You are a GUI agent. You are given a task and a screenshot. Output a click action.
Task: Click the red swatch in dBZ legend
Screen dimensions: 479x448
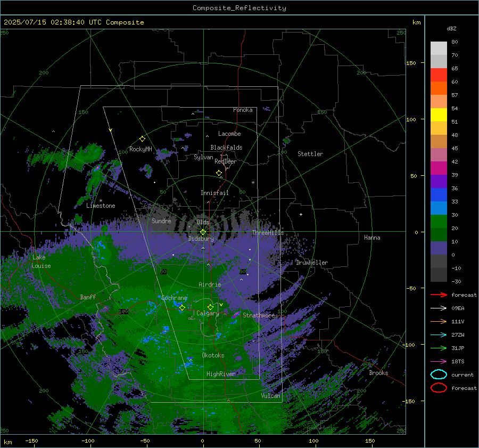[439, 75]
